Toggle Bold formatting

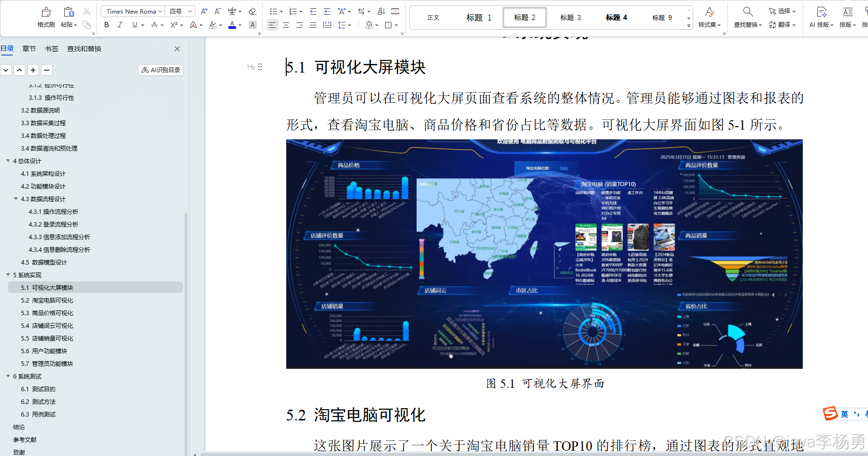[107, 25]
